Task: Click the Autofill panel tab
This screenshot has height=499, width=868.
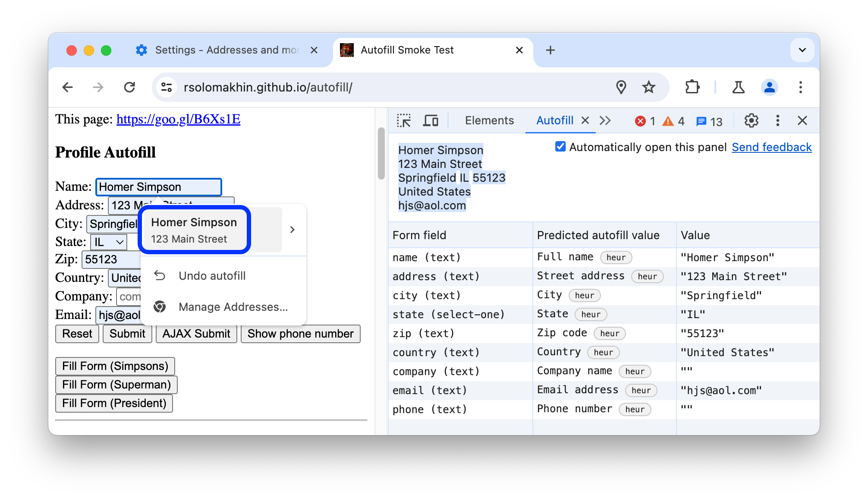Action: 553,120
